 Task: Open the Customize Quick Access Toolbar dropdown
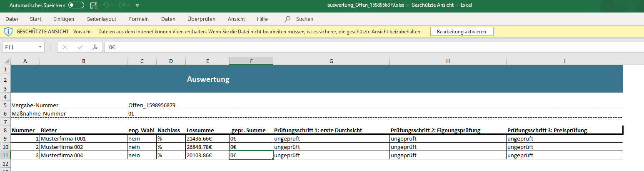point(137,5)
